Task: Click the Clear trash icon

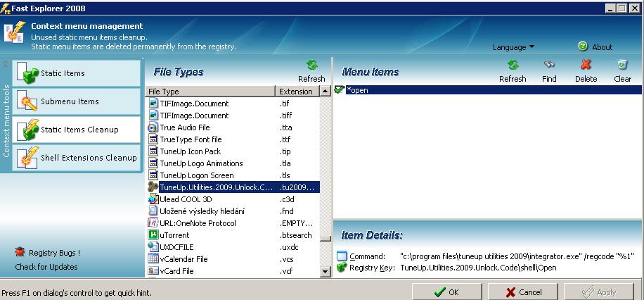Action: (x=622, y=65)
